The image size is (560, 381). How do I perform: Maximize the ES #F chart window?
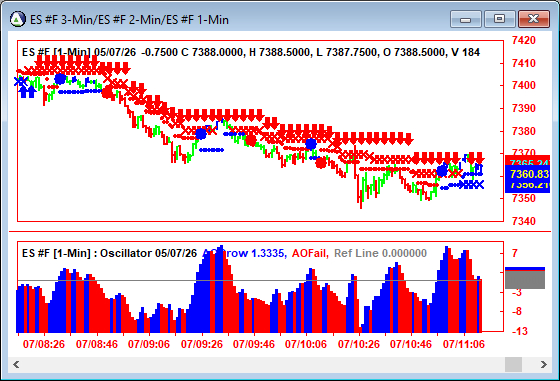499,19
